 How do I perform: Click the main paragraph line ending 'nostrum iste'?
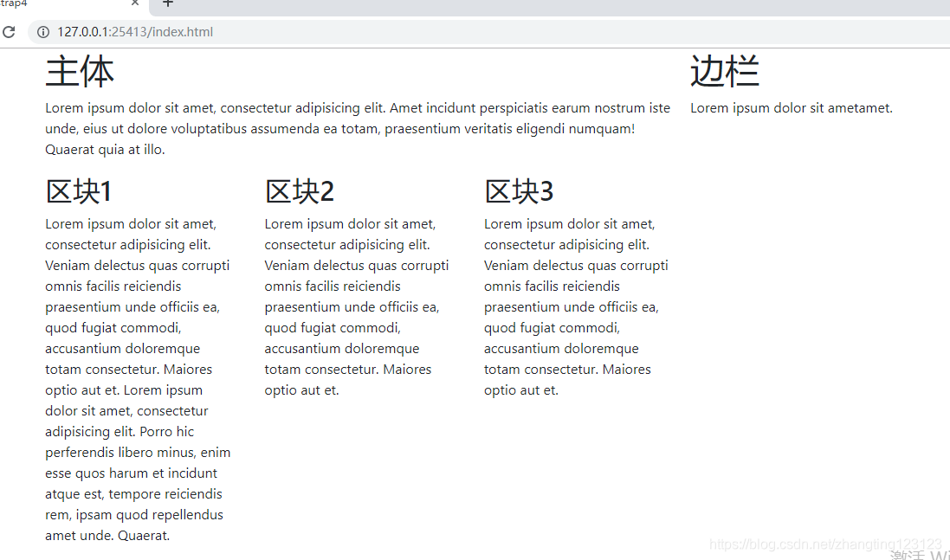358,108
